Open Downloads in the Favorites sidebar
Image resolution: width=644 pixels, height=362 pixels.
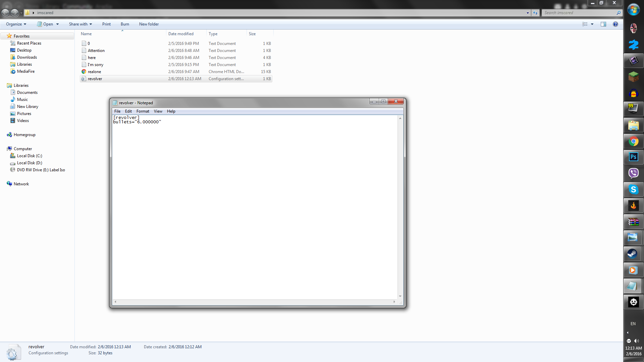point(27,57)
